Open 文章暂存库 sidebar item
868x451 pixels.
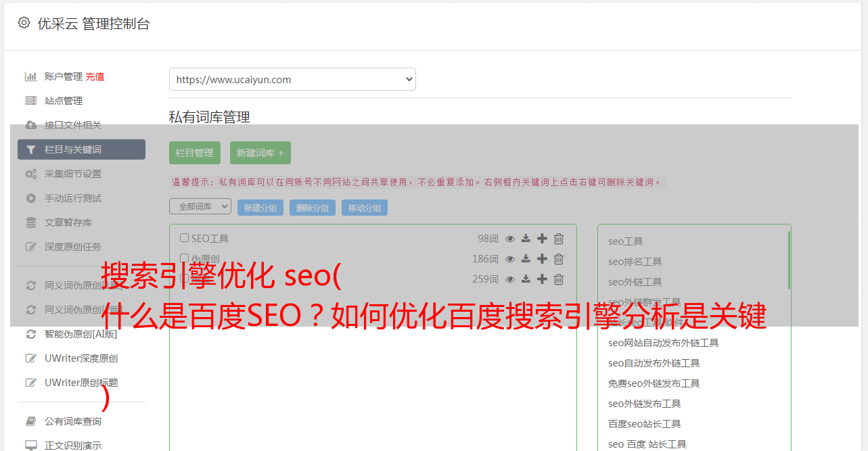coord(68,222)
